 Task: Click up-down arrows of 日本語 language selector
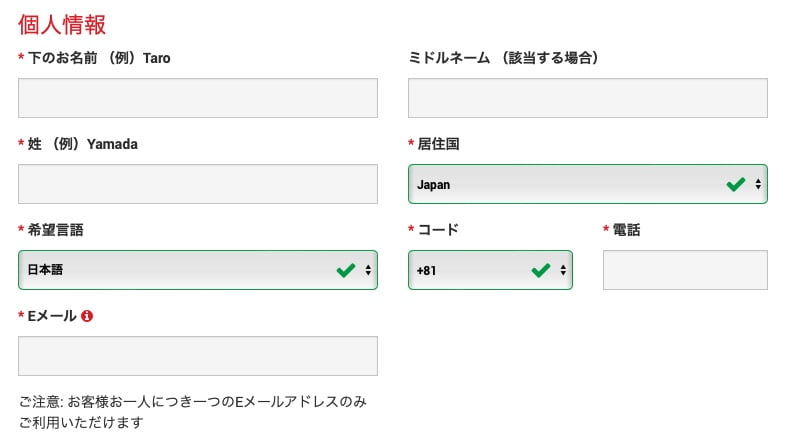pos(368,270)
